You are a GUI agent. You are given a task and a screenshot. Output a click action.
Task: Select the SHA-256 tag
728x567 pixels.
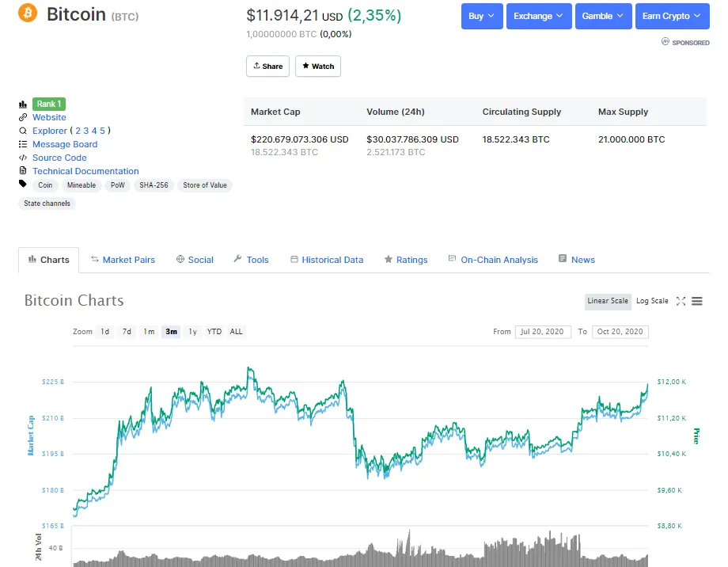click(x=154, y=185)
